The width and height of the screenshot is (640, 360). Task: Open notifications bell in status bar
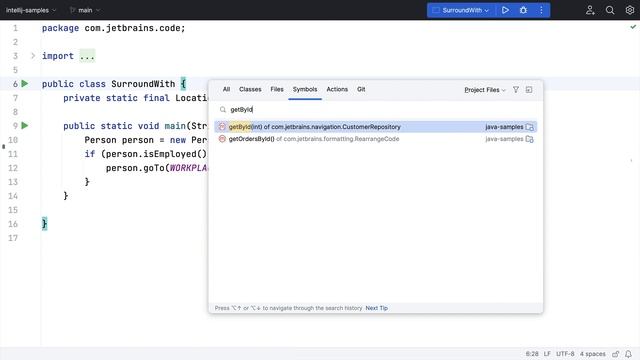629,354
